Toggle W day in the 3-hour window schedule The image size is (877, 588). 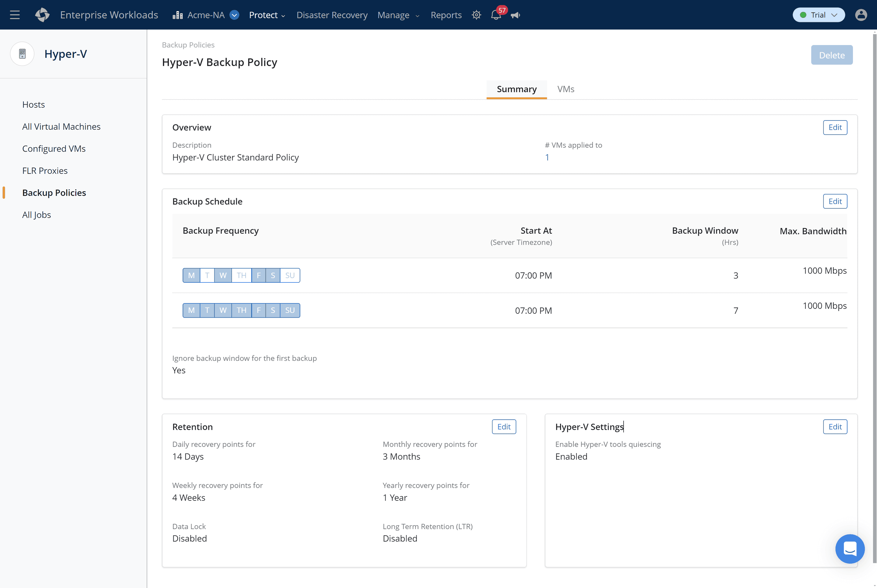(x=223, y=275)
